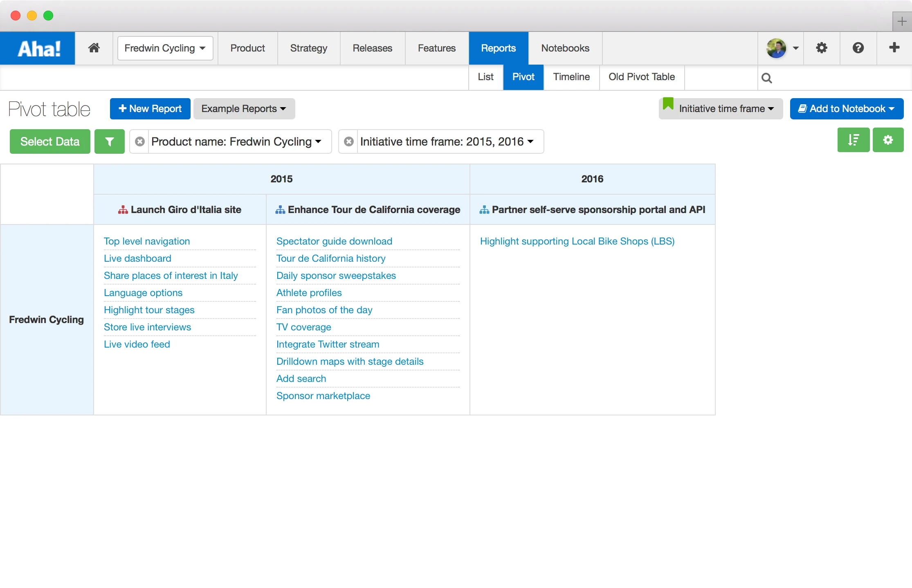The height and width of the screenshot is (588, 912).
Task: Click the green sort order icon button
Action: coord(853,140)
